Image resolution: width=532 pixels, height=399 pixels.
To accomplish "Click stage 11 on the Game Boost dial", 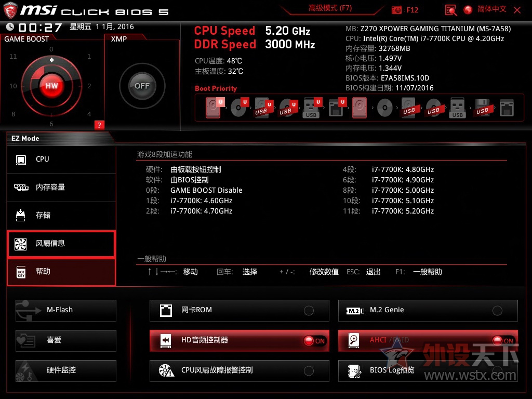I will point(13,56).
